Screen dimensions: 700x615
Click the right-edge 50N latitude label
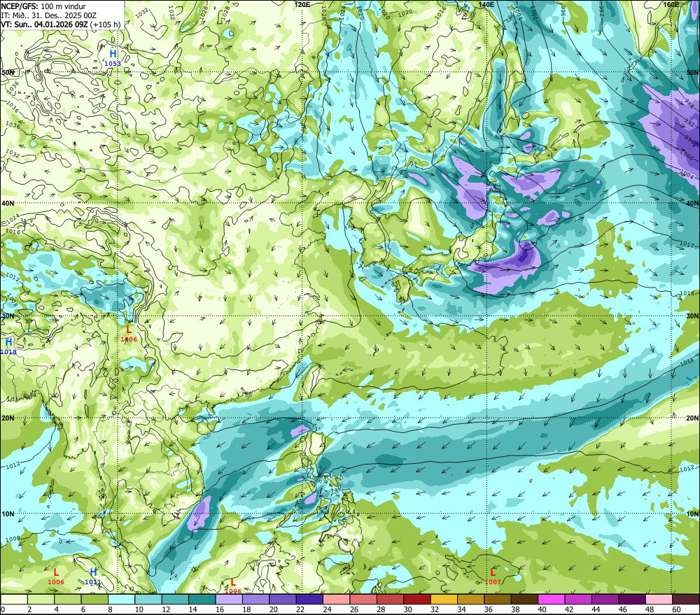(692, 72)
